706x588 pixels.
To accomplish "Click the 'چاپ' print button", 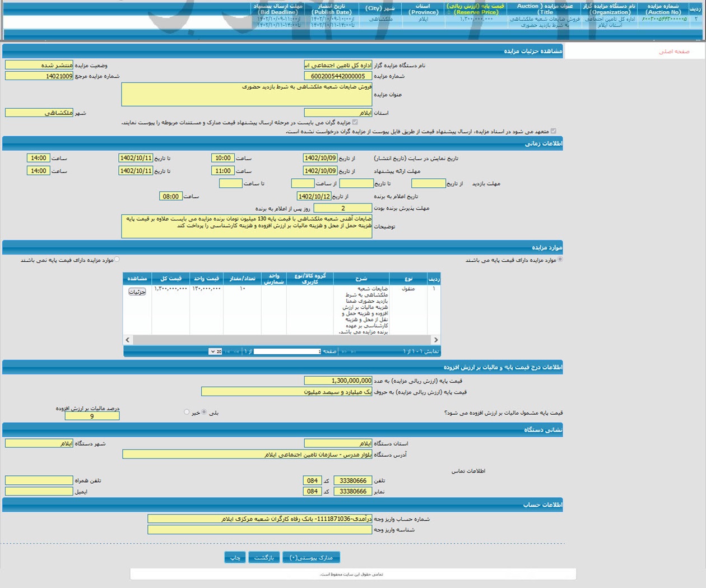I will pyautogui.click(x=235, y=557).
